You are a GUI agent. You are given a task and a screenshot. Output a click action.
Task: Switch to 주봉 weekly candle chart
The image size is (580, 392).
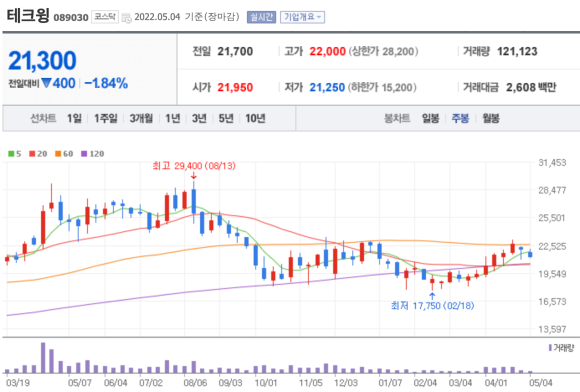point(460,118)
